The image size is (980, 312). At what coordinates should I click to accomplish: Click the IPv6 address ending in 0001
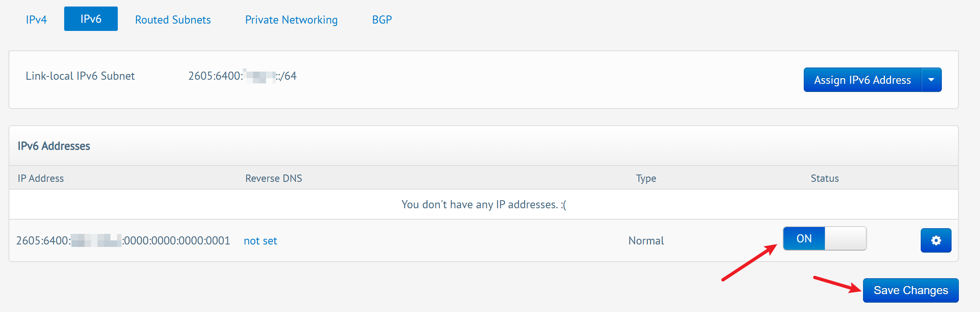(x=123, y=241)
